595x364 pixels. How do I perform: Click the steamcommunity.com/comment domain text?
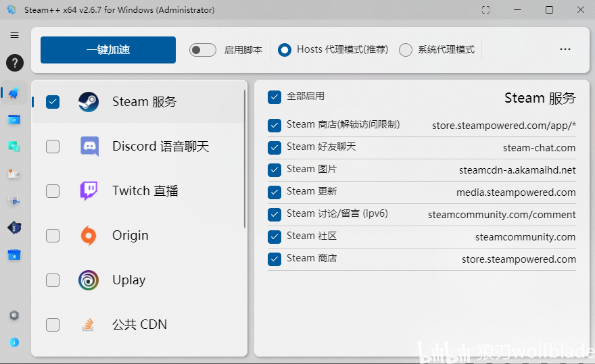coord(502,215)
